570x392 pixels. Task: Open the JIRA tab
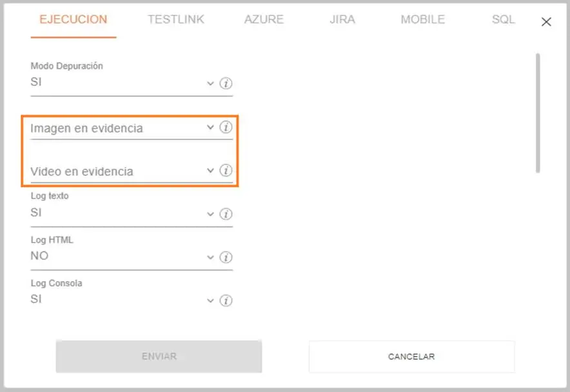point(342,19)
